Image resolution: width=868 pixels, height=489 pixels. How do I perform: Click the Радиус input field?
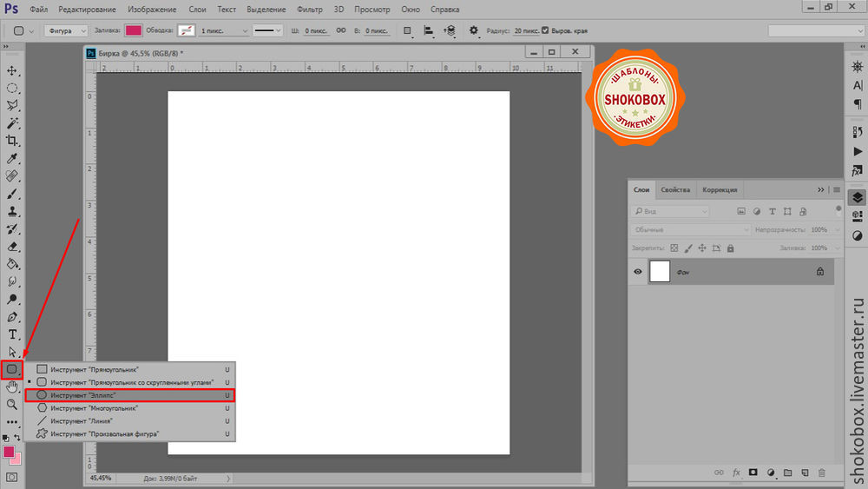[524, 30]
